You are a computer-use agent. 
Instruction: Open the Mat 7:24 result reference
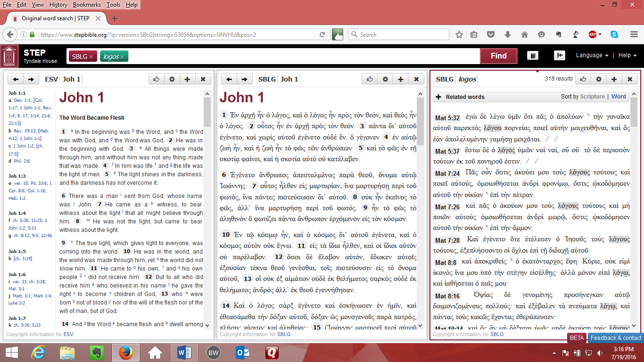click(x=447, y=173)
